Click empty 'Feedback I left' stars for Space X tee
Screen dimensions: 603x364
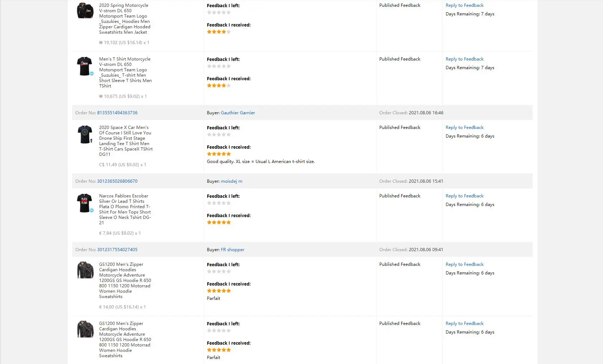[219, 135]
